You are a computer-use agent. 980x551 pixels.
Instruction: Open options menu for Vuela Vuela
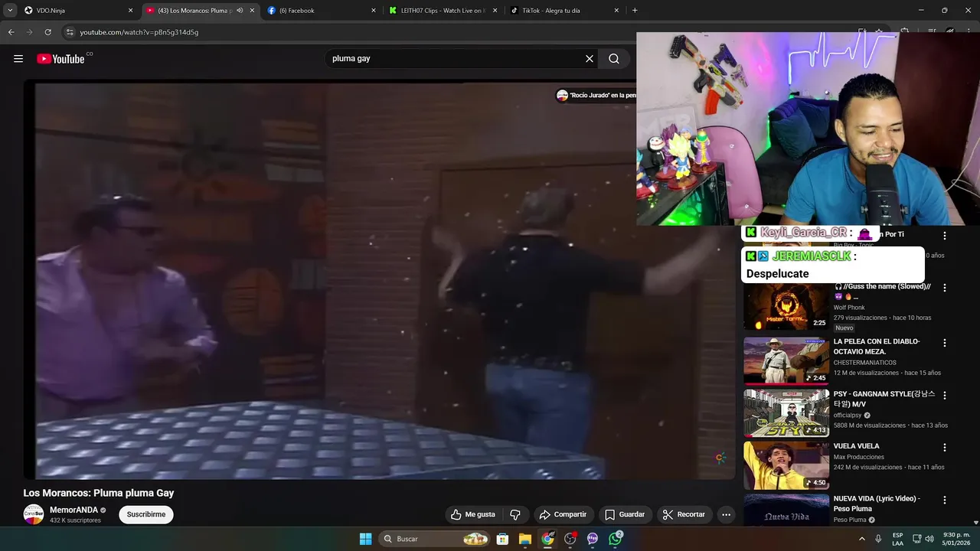point(945,448)
